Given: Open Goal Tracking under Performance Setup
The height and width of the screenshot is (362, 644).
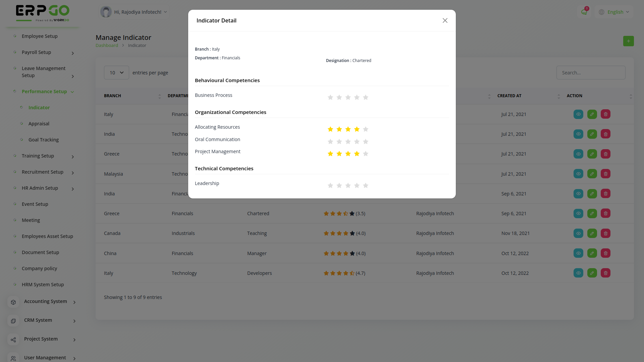Looking at the screenshot, I should pos(44,139).
